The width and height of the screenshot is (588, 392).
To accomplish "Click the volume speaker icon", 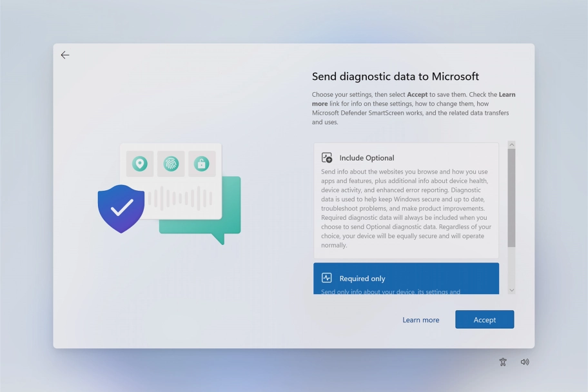I will tap(525, 362).
